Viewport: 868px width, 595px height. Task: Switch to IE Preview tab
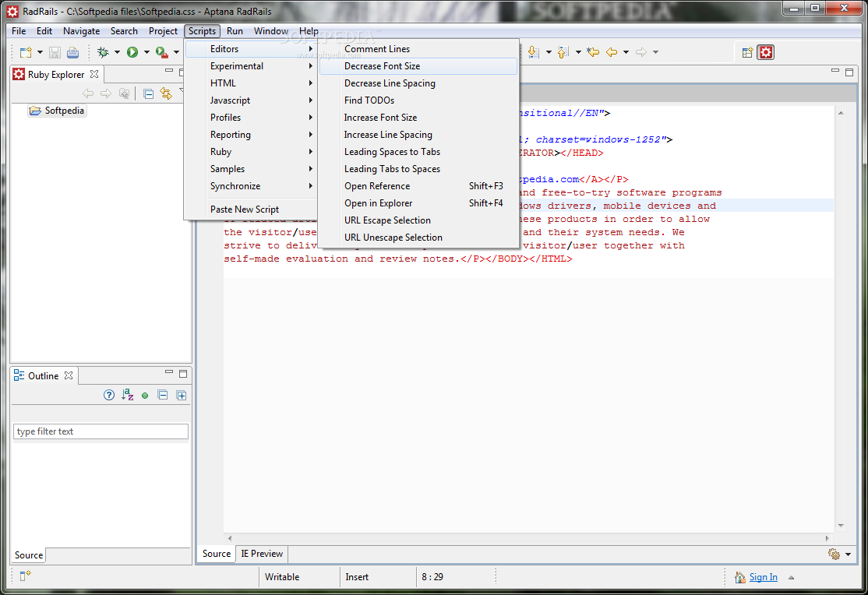(x=262, y=554)
